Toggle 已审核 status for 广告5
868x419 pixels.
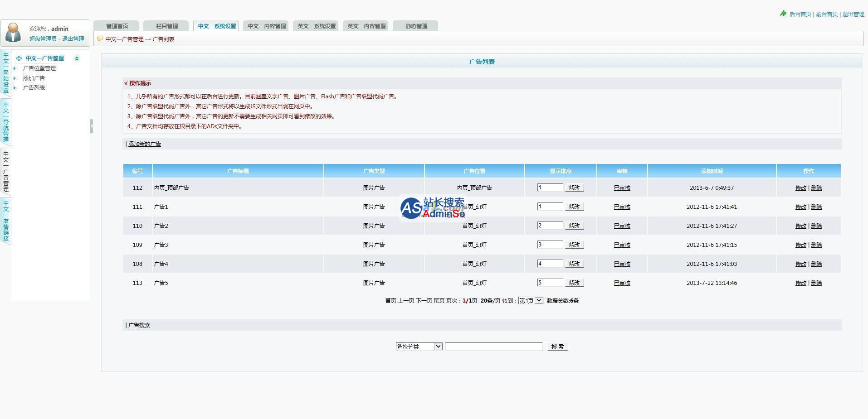[x=622, y=283]
